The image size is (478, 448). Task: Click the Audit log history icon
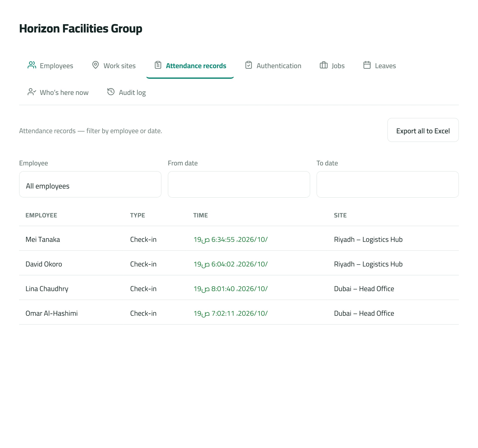pos(111,92)
